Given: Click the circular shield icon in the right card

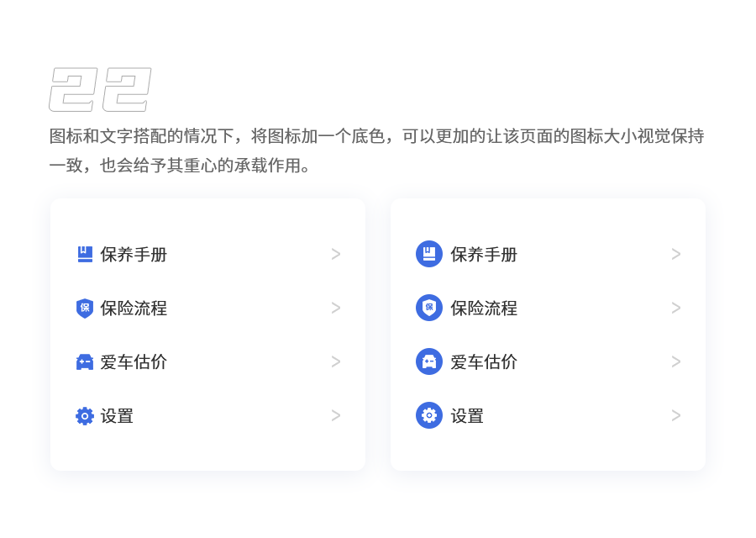Looking at the screenshot, I should (429, 308).
